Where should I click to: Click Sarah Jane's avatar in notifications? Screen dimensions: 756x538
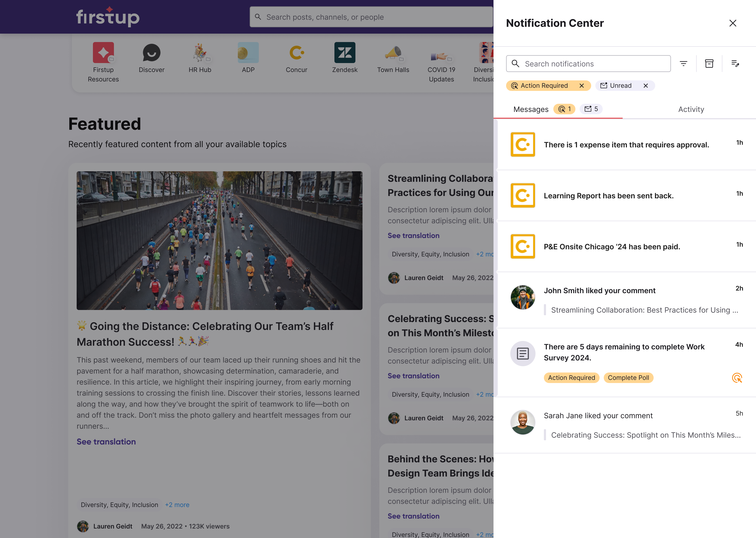pyautogui.click(x=523, y=422)
